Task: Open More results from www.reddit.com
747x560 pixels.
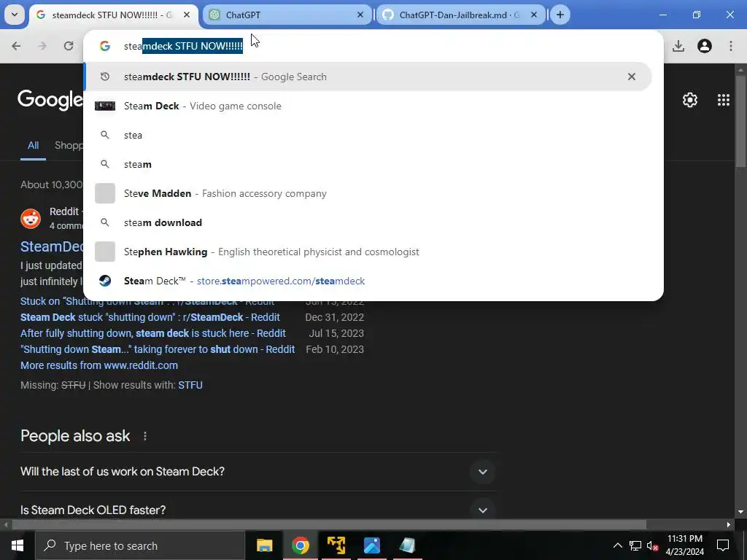Action: [99, 365]
